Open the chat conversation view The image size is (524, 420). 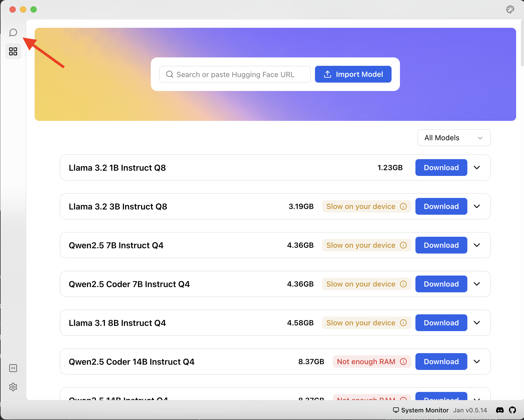13,33
